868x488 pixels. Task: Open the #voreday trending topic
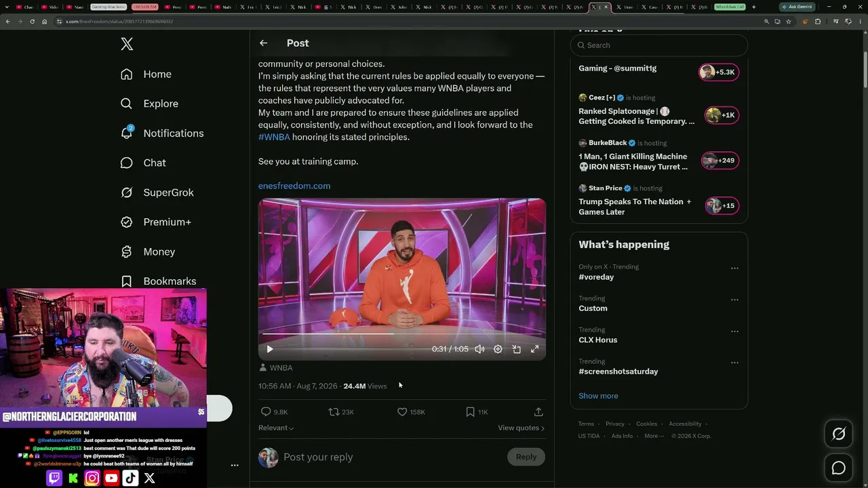pos(596,277)
